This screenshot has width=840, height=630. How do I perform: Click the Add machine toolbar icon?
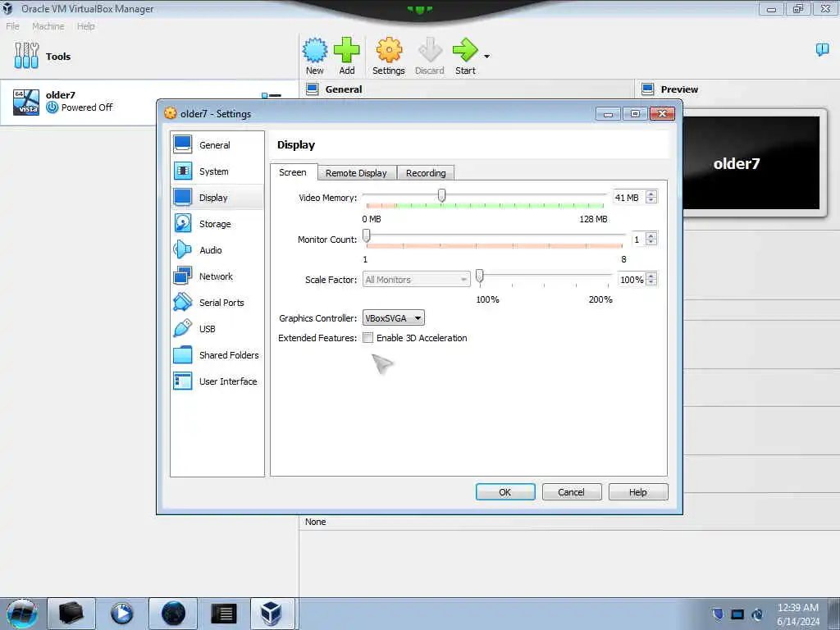[347, 57]
